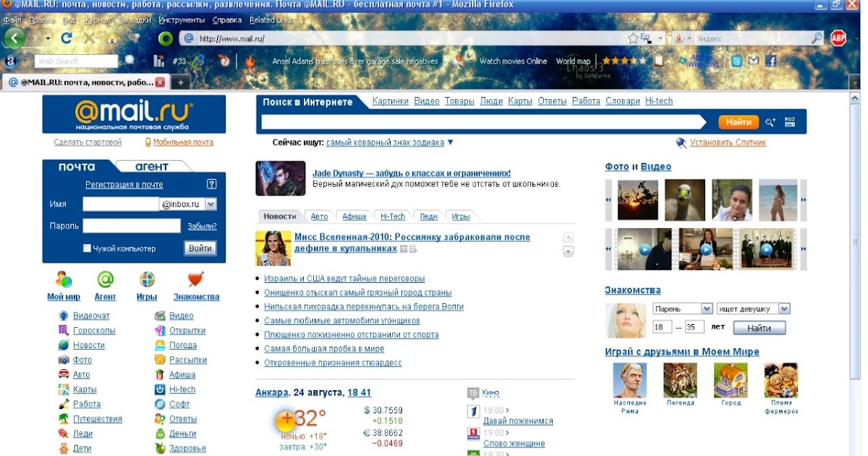
Task: Click the Деньги icon in services list
Action: point(160,434)
